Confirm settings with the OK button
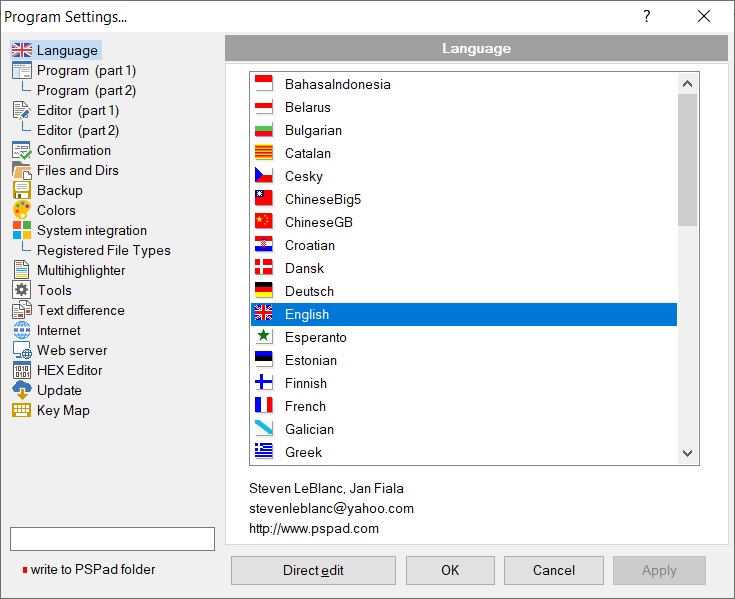735x599 pixels. (x=450, y=570)
